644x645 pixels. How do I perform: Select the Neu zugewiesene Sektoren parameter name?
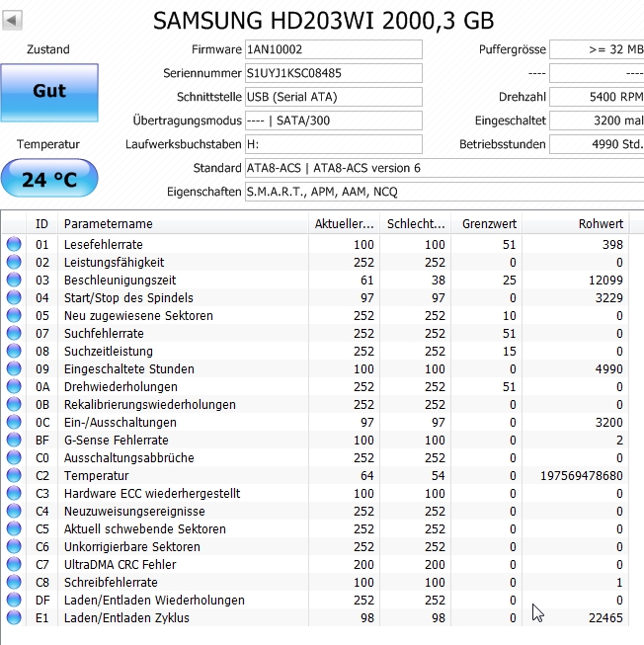[x=138, y=315]
